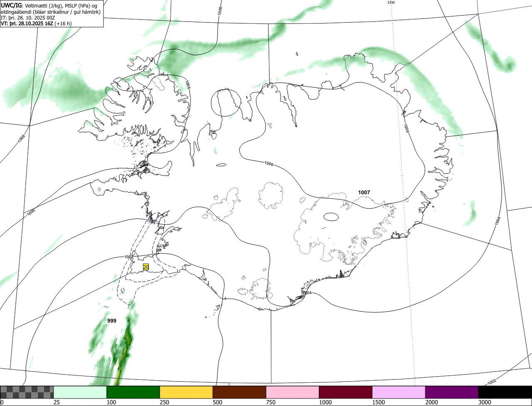Click the "(+16 h)" forecast offset text
This screenshot has height=406, width=532.
(63, 23)
